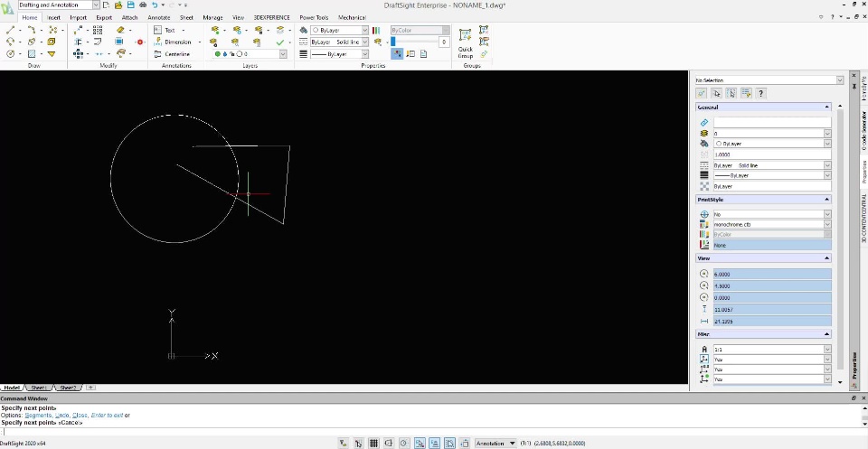Click the Enter to exit link in command window

pos(107,416)
